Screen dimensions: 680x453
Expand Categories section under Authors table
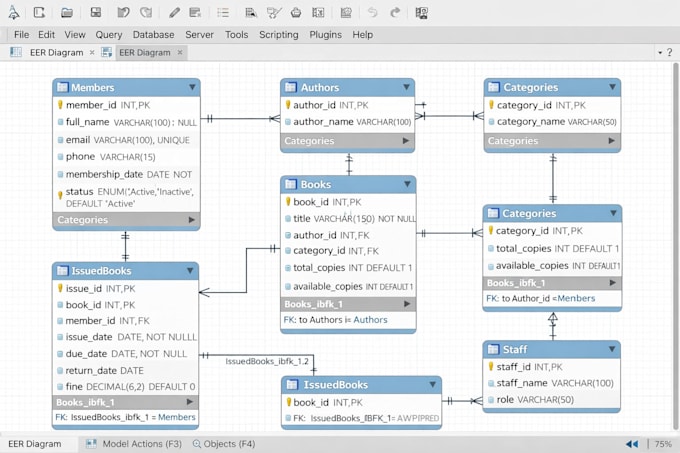click(x=405, y=140)
